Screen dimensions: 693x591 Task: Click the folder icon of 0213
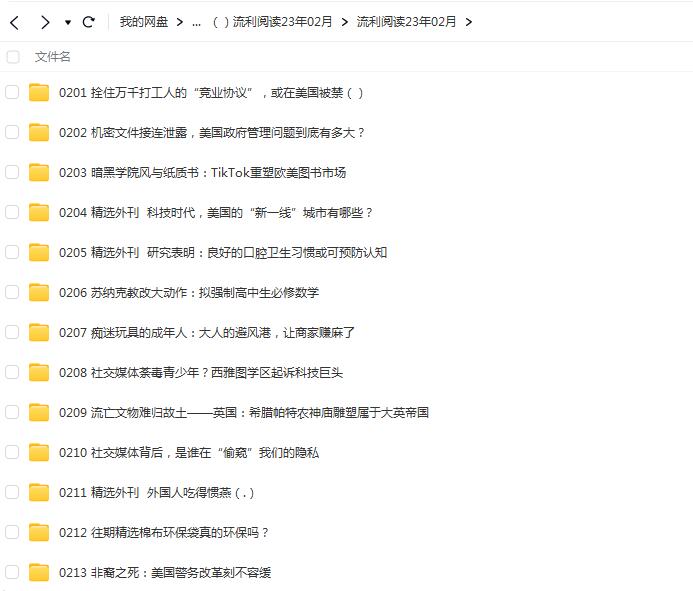[39, 572]
